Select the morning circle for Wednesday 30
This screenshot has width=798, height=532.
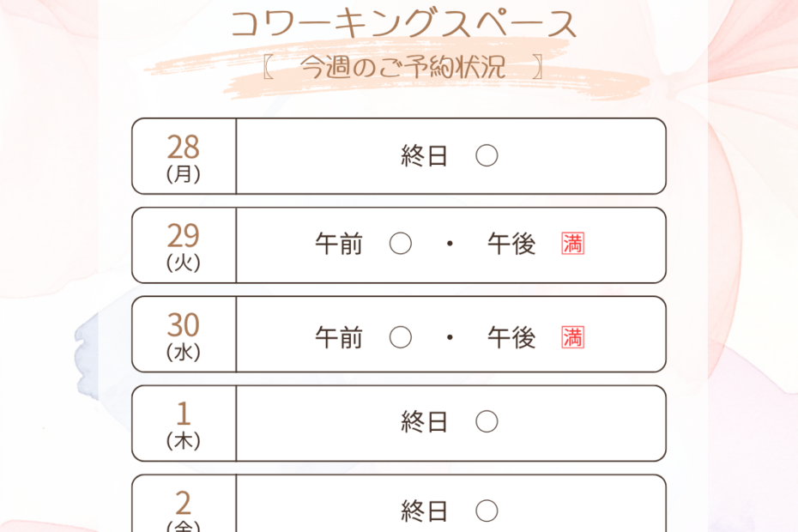(401, 337)
